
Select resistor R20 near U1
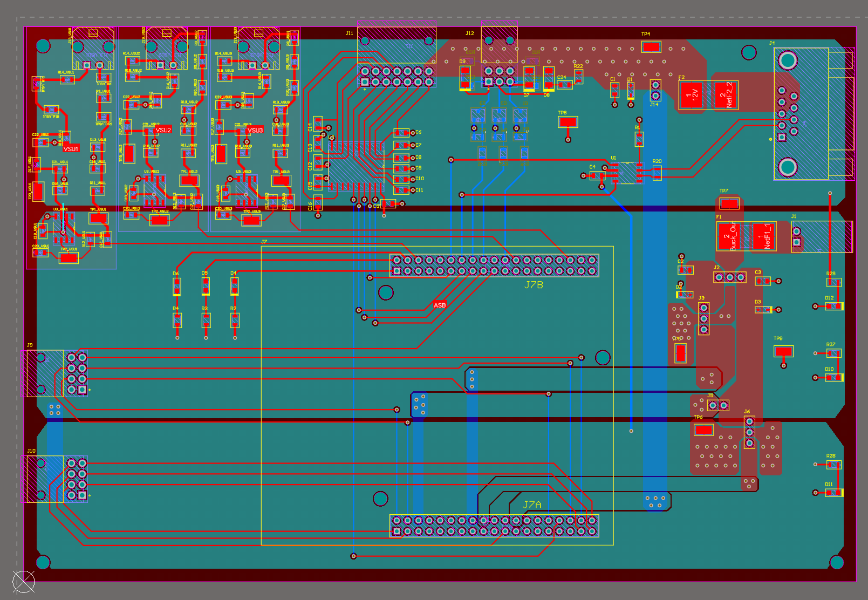(x=657, y=173)
